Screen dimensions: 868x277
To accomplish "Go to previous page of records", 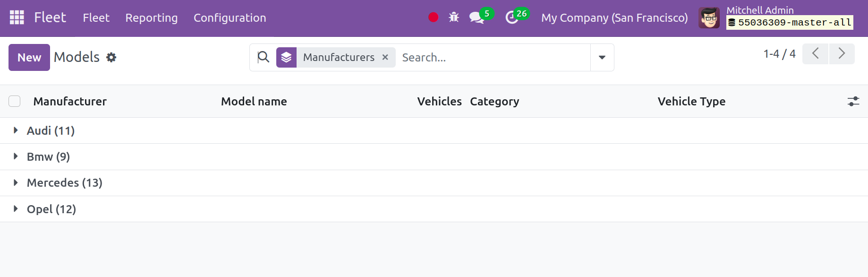I will (815, 53).
